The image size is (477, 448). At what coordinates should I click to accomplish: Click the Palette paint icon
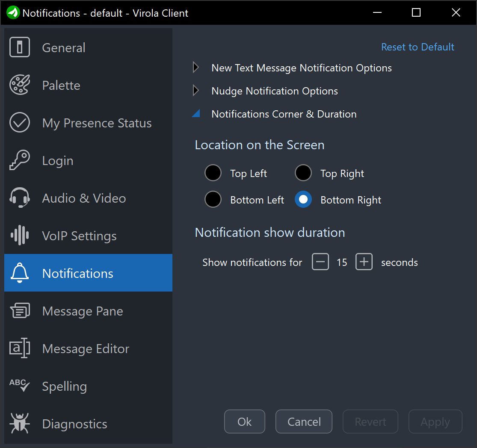click(x=20, y=85)
